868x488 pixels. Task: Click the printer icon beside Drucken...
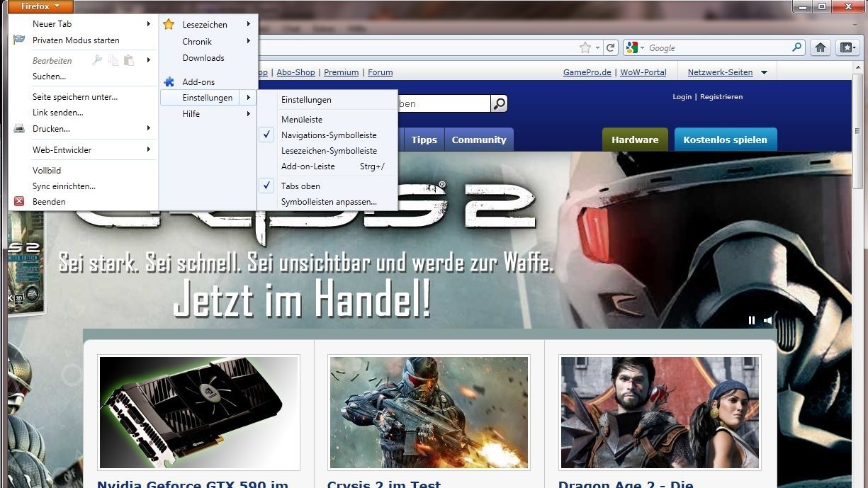click(x=19, y=128)
